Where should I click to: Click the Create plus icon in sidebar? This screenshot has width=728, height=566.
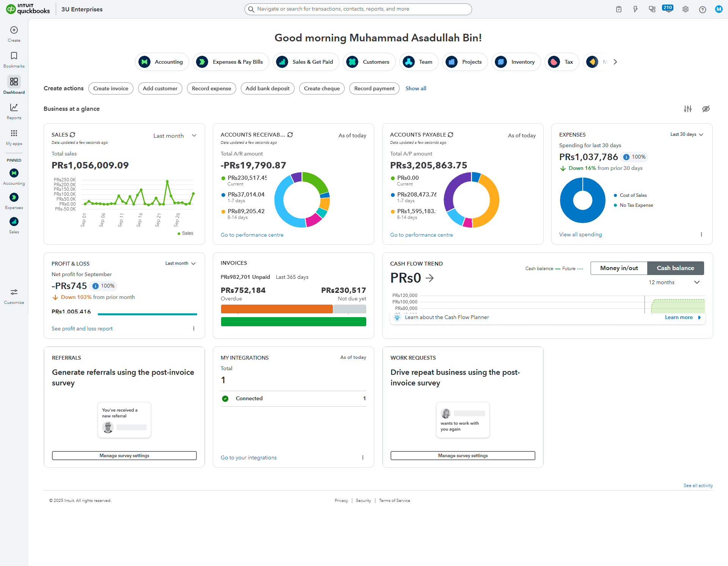click(x=14, y=30)
